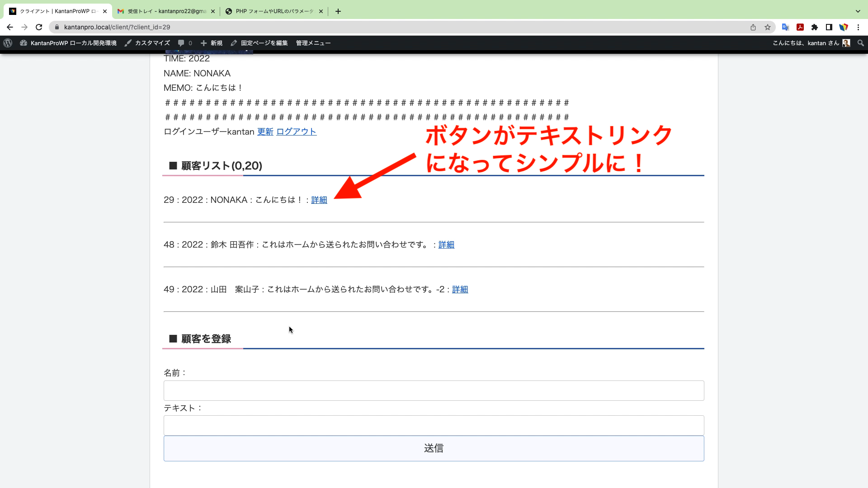Open 詳細 for customer 29 NONAKA

coord(319,200)
